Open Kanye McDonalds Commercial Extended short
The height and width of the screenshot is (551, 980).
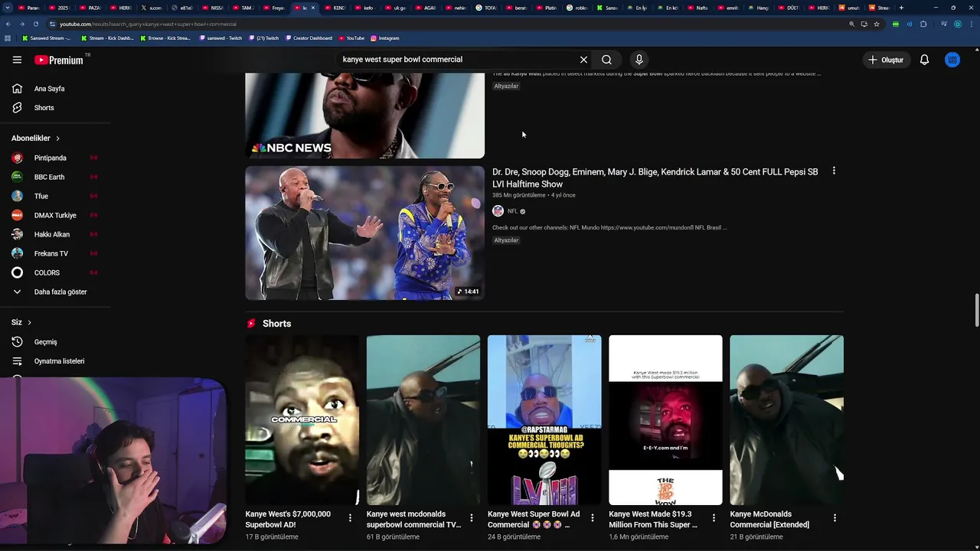pos(786,420)
